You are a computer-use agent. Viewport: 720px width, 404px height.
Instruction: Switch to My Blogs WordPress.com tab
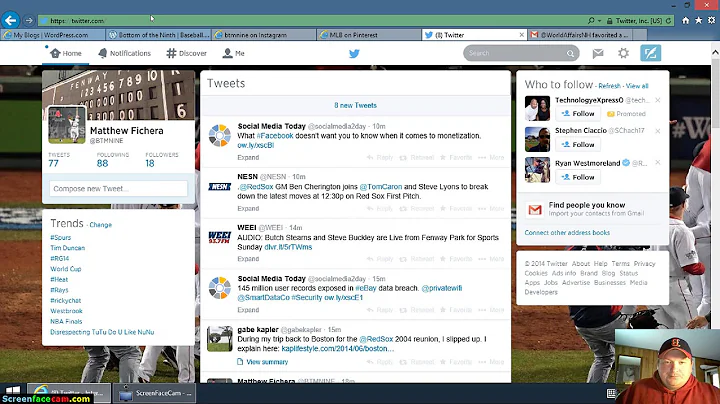[53, 35]
